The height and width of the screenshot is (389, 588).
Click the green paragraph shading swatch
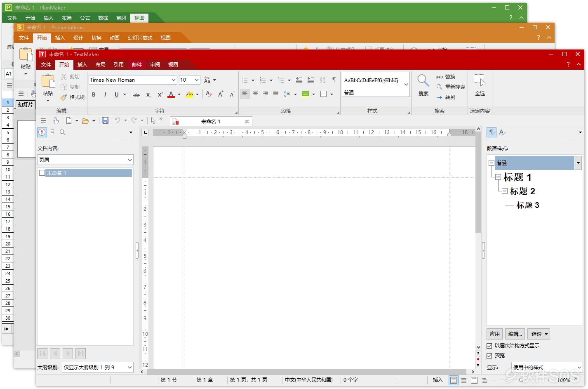click(306, 94)
